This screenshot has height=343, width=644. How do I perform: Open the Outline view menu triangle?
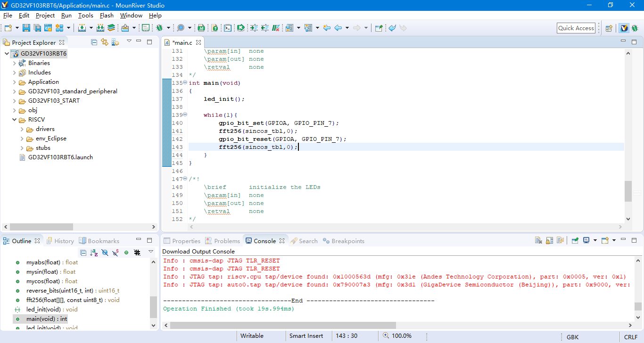coord(151,252)
